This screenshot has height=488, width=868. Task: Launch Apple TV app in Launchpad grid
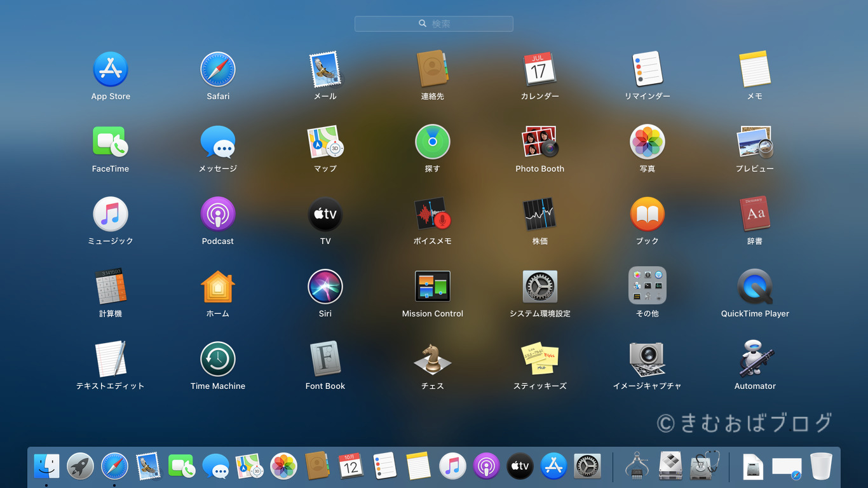(x=325, y=214)
